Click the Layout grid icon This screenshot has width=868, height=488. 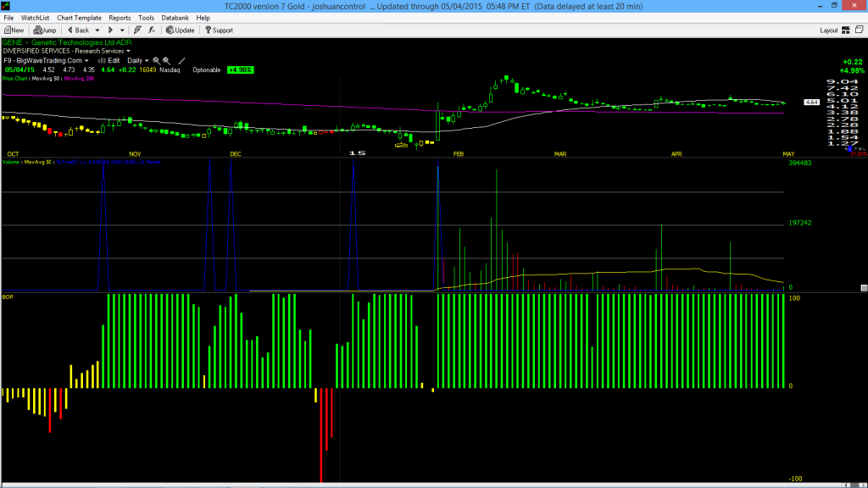click(x=846, y=30)
